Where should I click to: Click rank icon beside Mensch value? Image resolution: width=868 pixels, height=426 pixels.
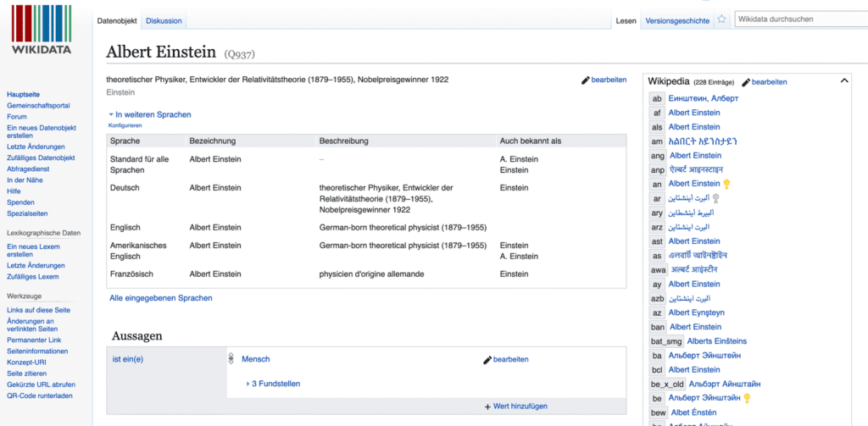point(232,360)
